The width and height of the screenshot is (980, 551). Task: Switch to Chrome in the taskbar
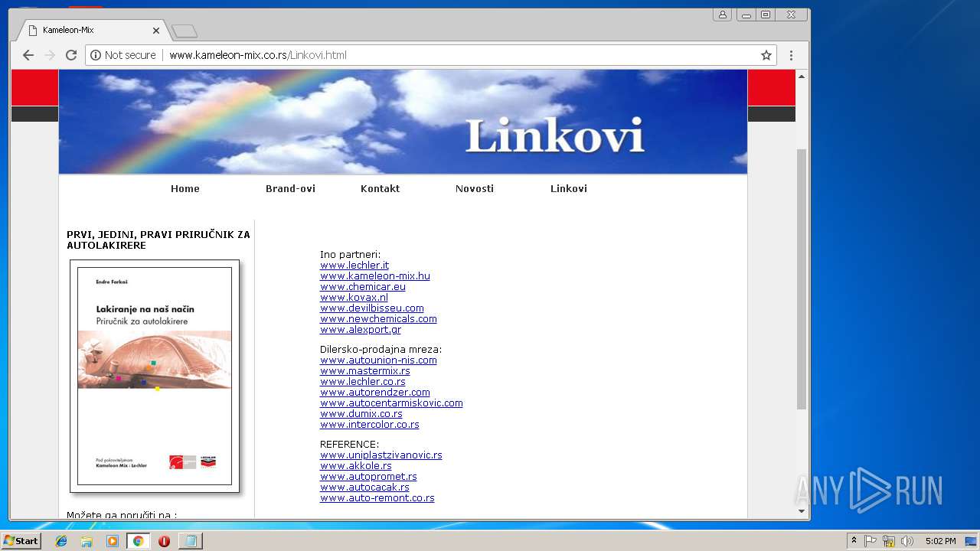point(138,541)
